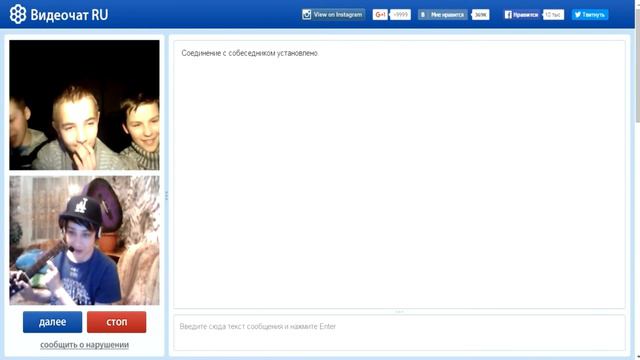640x360 pixels.
Task: Click the splitter handle between video and chat panels
Action: [166, 196]
